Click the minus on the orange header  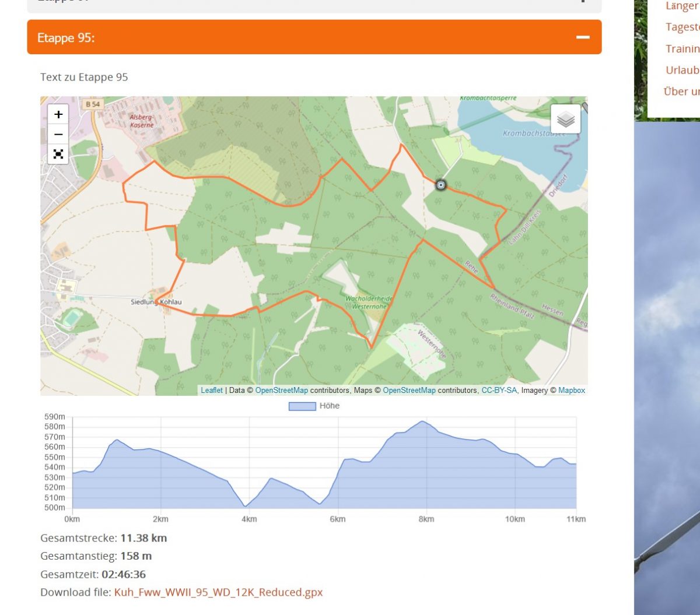point(582,37)
